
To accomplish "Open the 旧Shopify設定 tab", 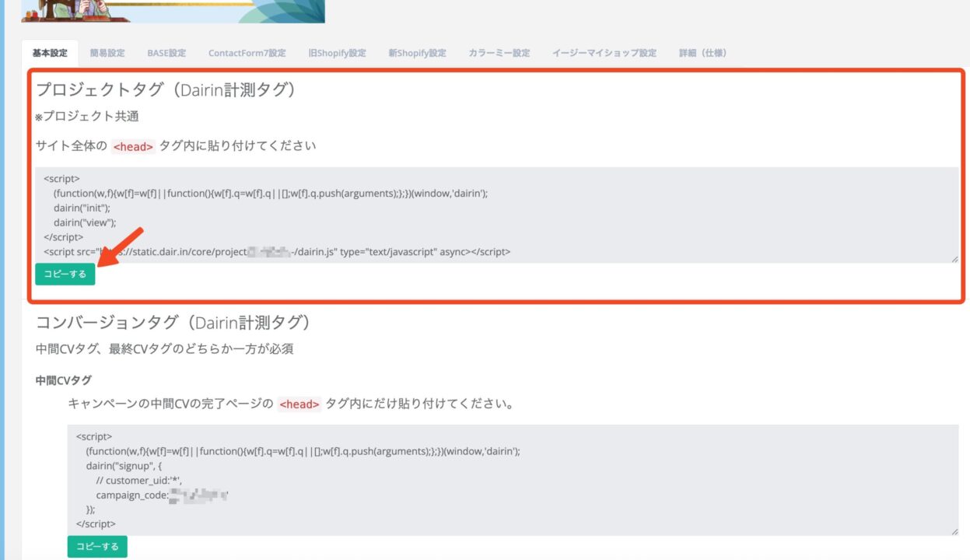I will tap(337, 53).
